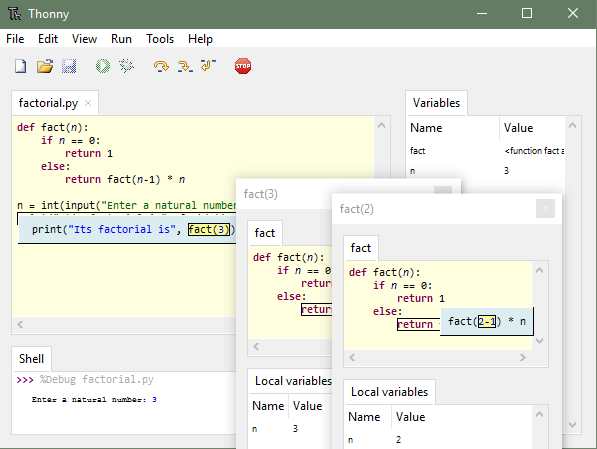Close the fact(2) frame window
The image size is (597, 449).
tap(545, 209)
